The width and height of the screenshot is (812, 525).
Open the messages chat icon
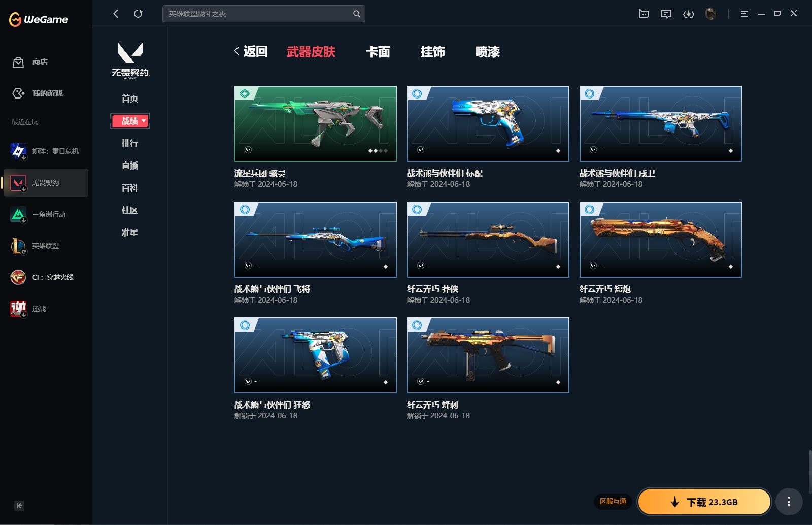point(666,14)
